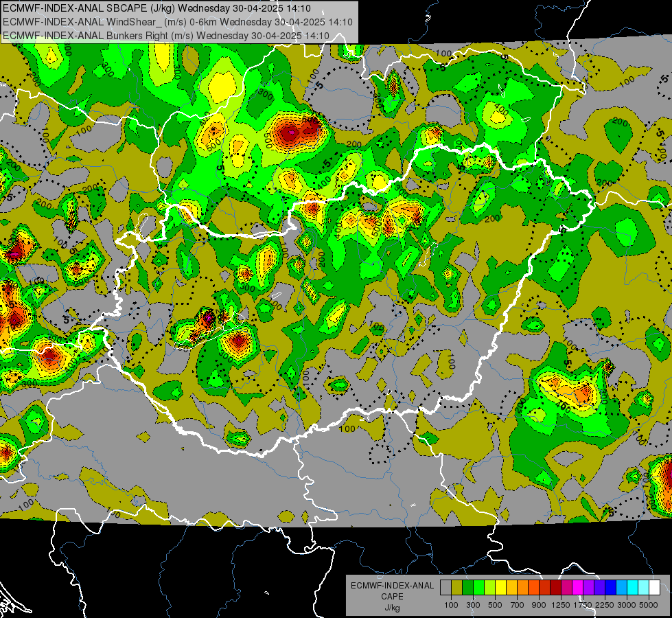This screenshot has width=672, height=618.
Task: Select the pure yellow legend swatch
Action: point(500,588)
